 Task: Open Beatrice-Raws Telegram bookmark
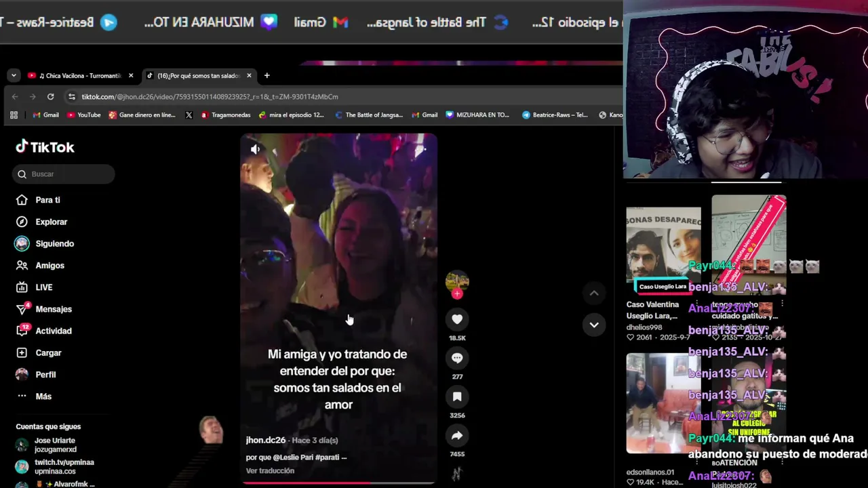click(x=554, y=115)
